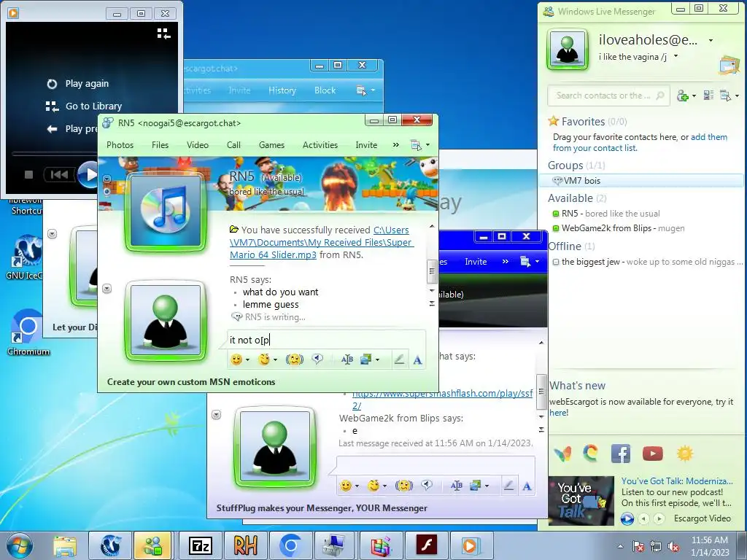This screenshot has width=747, height=560.
Task: Click text style A icon in WebGame2k chat
Action: [527, 486]
